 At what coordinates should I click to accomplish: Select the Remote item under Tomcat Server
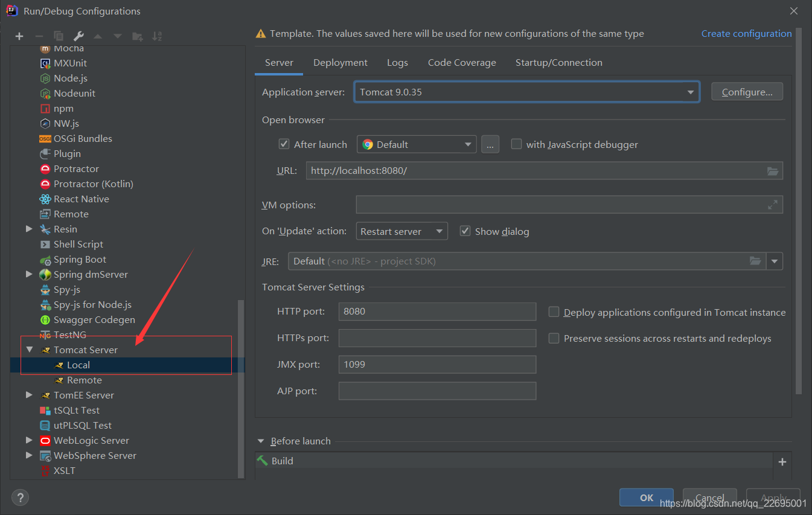coord(84,380)
